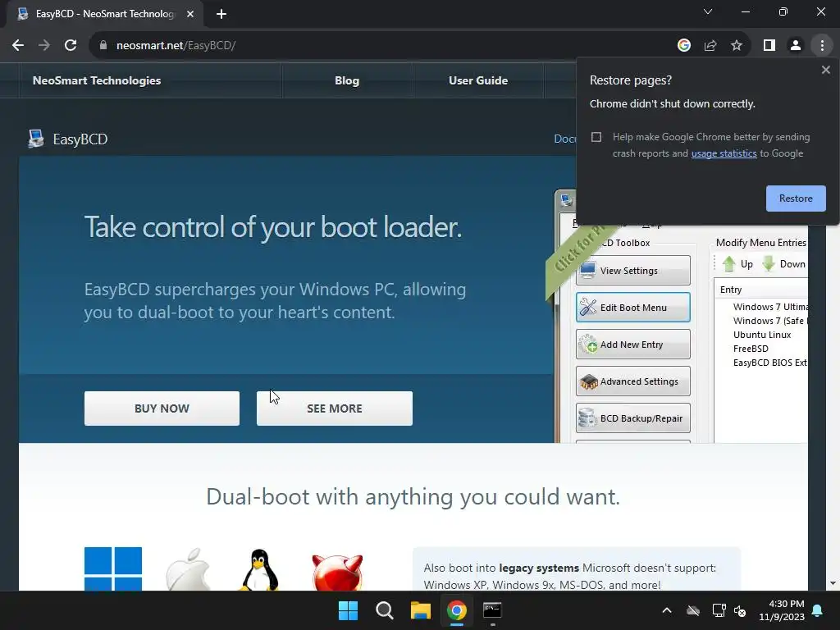The height and width of the screenshot is (630, 840).
Task: Open the clock and date
Action: tap(782, 610)
